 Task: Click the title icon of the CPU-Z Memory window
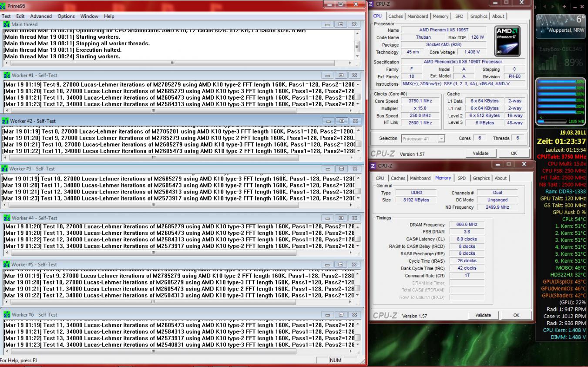click(x=373, y=166)
